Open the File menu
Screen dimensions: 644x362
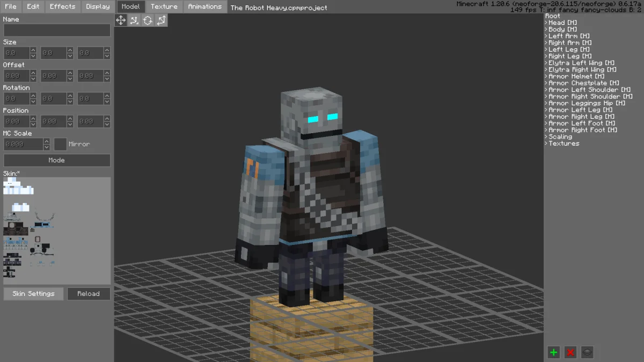[x=11, y=6]
